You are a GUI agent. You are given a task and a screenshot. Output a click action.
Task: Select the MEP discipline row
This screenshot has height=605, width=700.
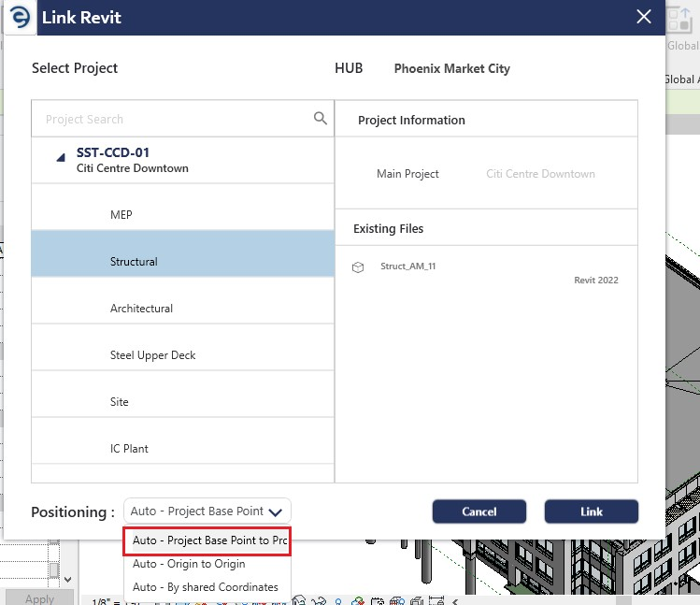coord(182,207)
